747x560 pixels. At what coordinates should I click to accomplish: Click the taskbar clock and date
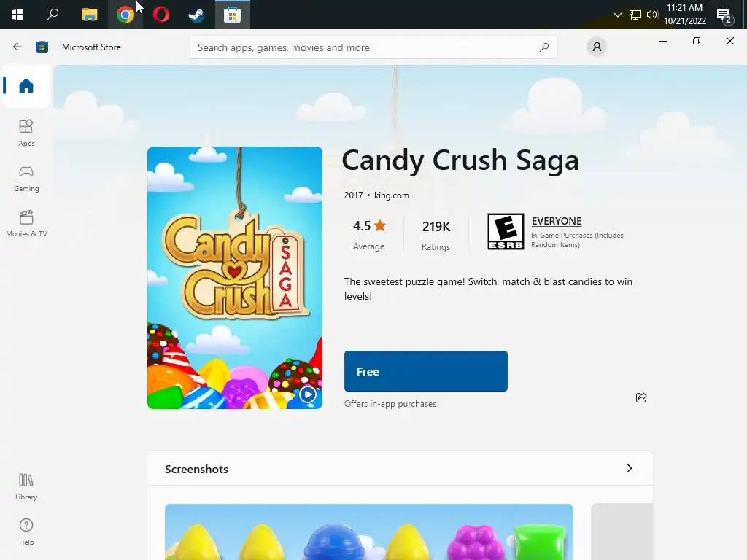tap(684, 15)
